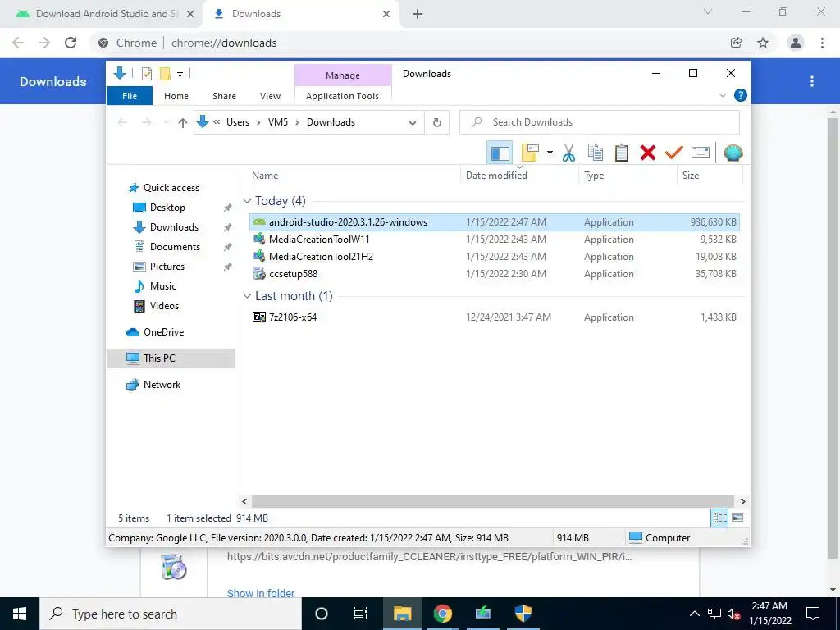Select the 7z2106-x64 file

495,317
